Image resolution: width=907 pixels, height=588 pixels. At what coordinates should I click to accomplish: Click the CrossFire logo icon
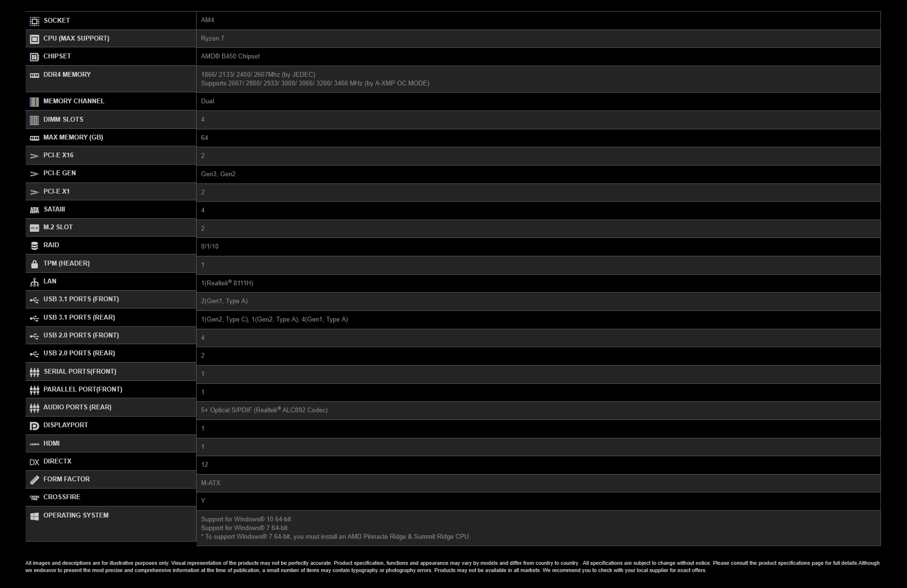tap(34, 498)
